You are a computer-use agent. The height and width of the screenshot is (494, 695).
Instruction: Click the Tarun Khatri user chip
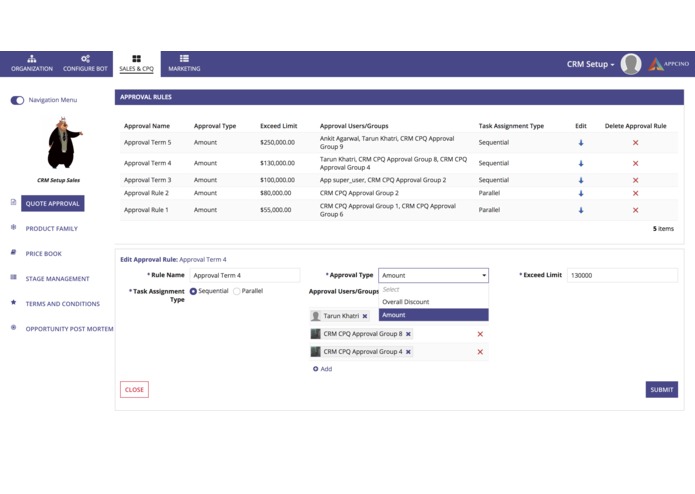[x=340, y=316]
